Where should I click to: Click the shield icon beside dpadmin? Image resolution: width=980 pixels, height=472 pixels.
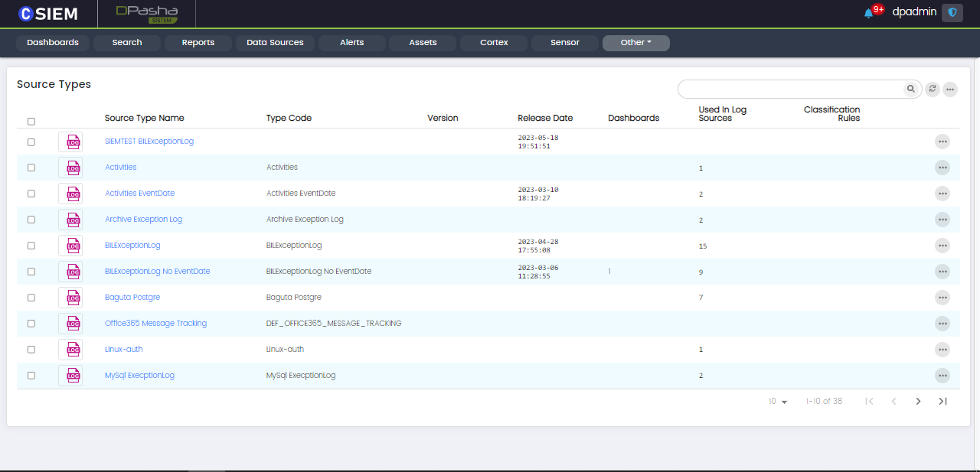coord(952,12)
